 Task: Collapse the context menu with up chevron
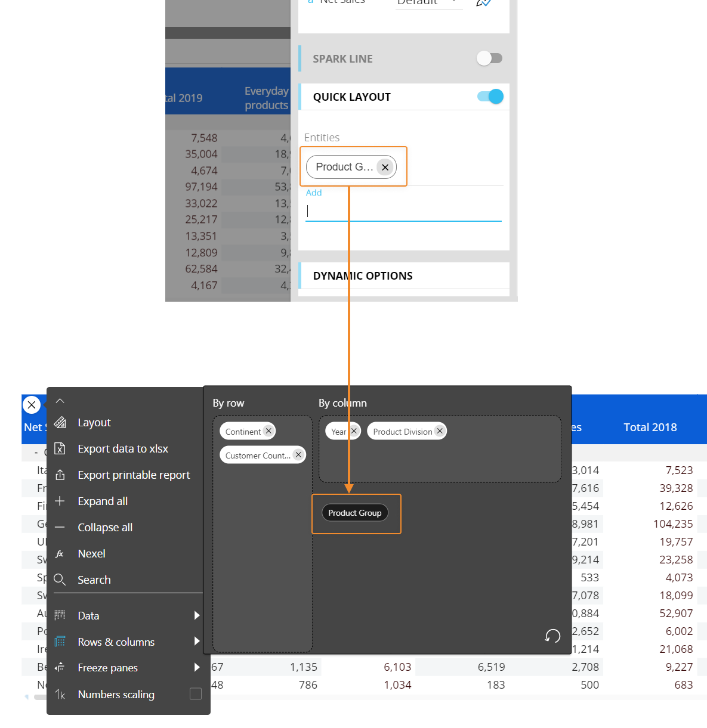coord(60,401)
